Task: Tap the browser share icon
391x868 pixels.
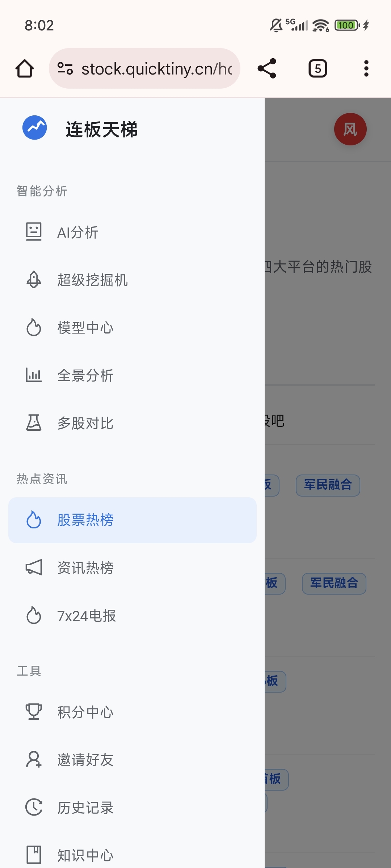Action: (267, 68)
